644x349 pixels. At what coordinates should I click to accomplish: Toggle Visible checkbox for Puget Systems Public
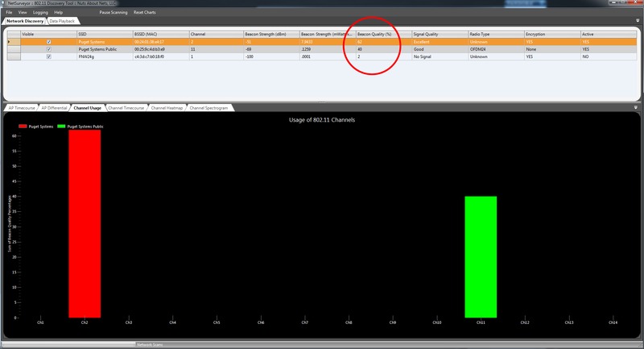[49, 49]
